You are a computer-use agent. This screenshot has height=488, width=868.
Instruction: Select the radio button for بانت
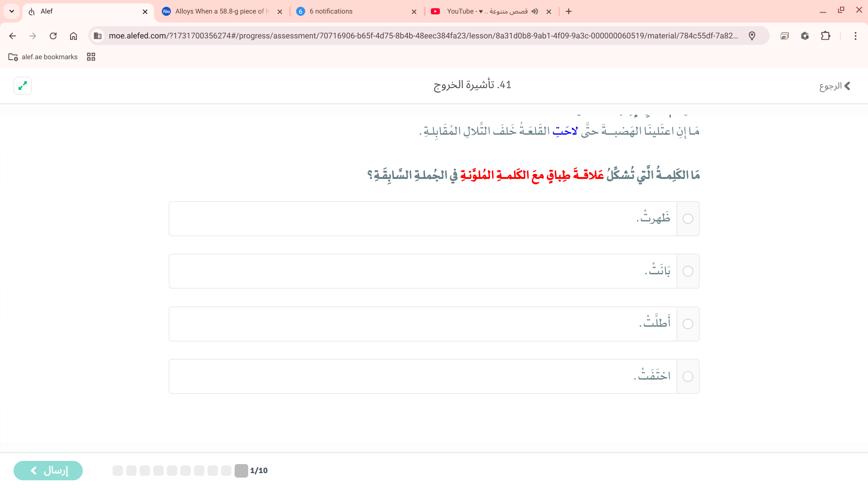[x=688, y=271]
